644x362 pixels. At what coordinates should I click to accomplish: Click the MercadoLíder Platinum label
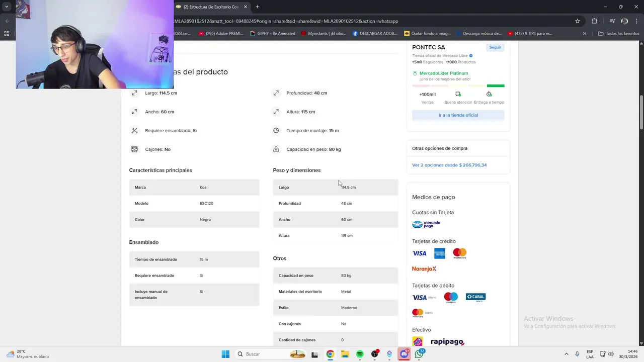click(444, 73)
